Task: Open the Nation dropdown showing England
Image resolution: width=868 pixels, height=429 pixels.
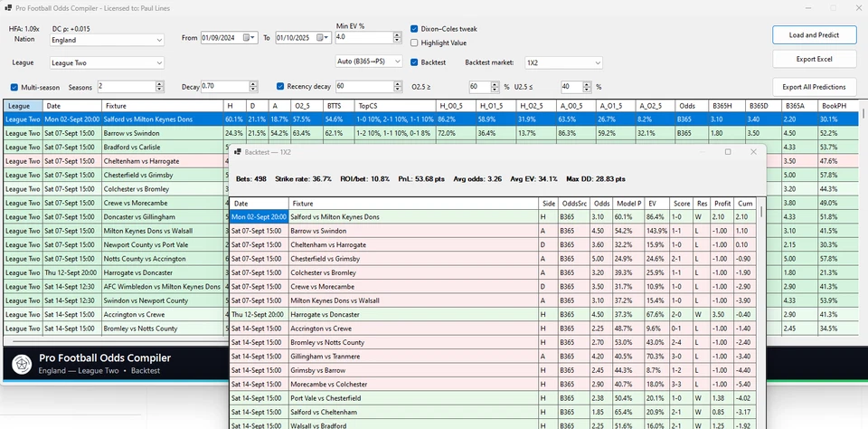Action: [x=107, y=40]
